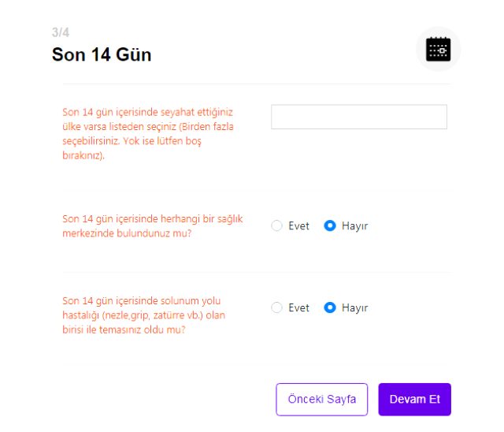Choose Evet radio circle for respiratory illness contact
Image resolution: width=504 pixels, height=432 pixels.
click(276, 307)
